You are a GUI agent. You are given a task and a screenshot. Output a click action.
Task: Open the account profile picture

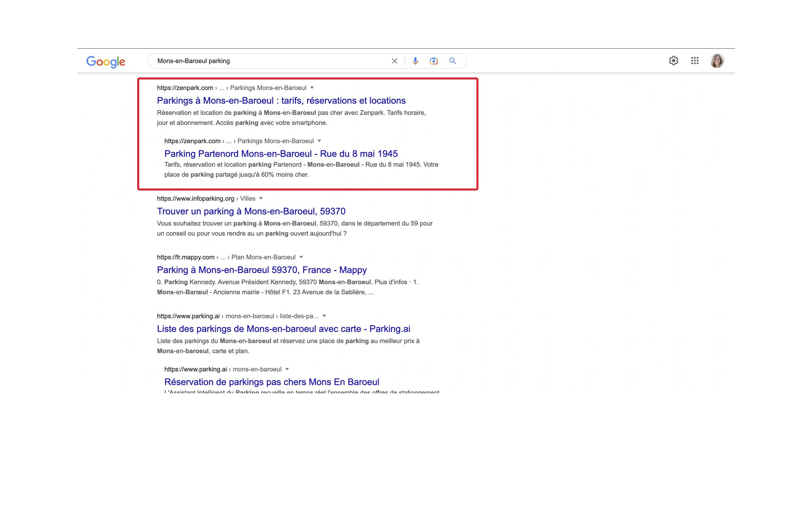(717, 61)
